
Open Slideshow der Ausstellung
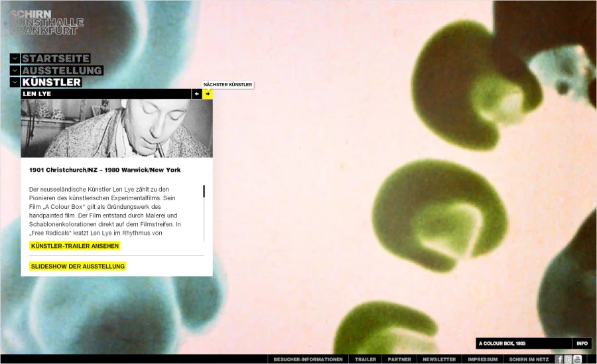point(78,267)
